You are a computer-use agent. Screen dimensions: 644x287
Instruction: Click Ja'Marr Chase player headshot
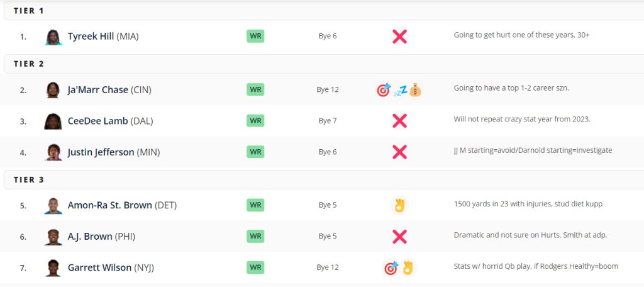[x=53, y=89]
